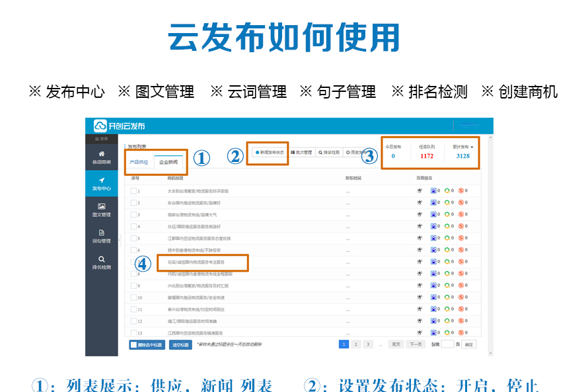
Task: Click the 确定 page-jump button
Action: click(469, 344)
